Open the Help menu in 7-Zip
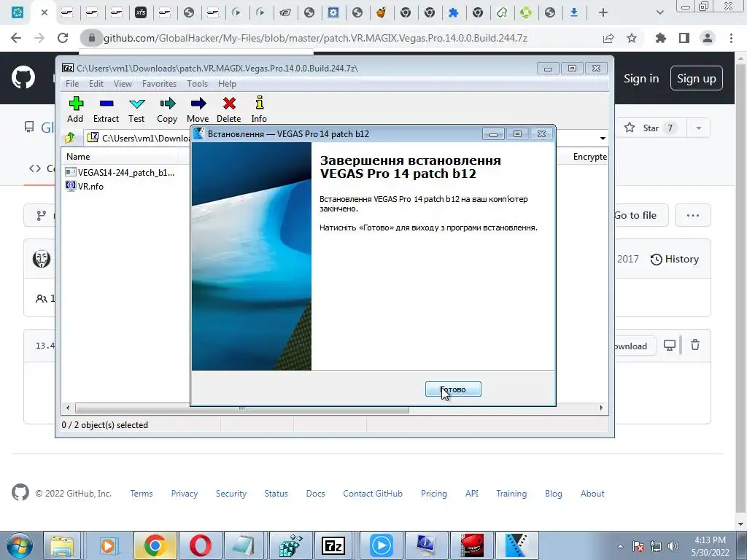The image size is (747, 560). [228, 84]
